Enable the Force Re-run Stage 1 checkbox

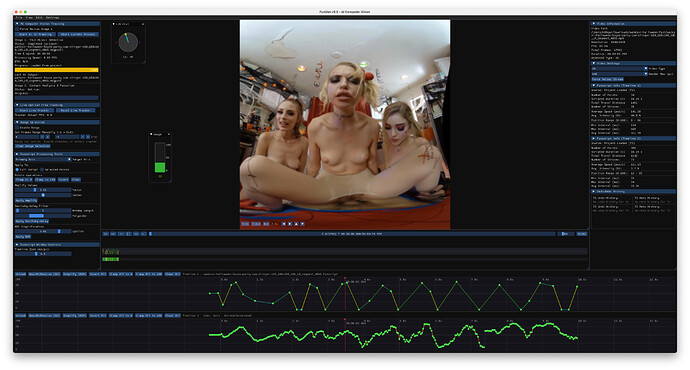17,29
